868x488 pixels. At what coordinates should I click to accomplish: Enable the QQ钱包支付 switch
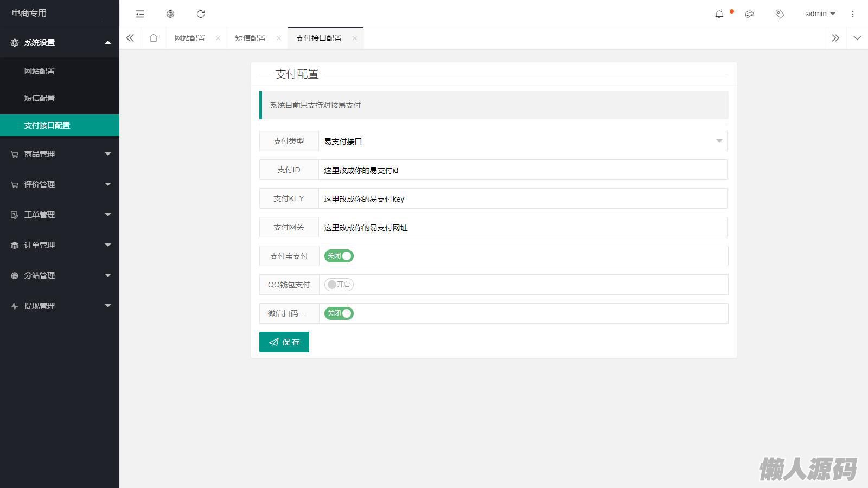pyautogui.click(x=339, y=285)
